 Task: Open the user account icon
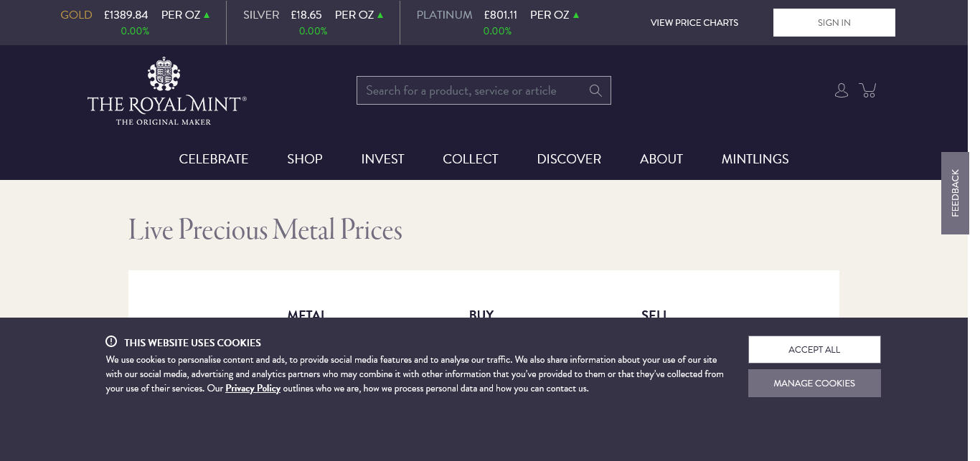click(842, 90)
